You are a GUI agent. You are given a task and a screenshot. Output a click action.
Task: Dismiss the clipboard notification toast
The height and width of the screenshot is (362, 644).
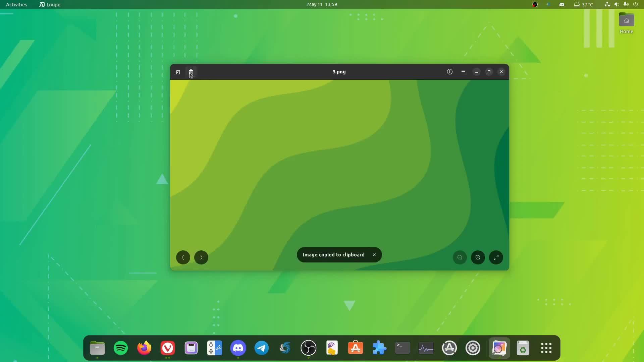pyautogui.click(x=374, y=255)
